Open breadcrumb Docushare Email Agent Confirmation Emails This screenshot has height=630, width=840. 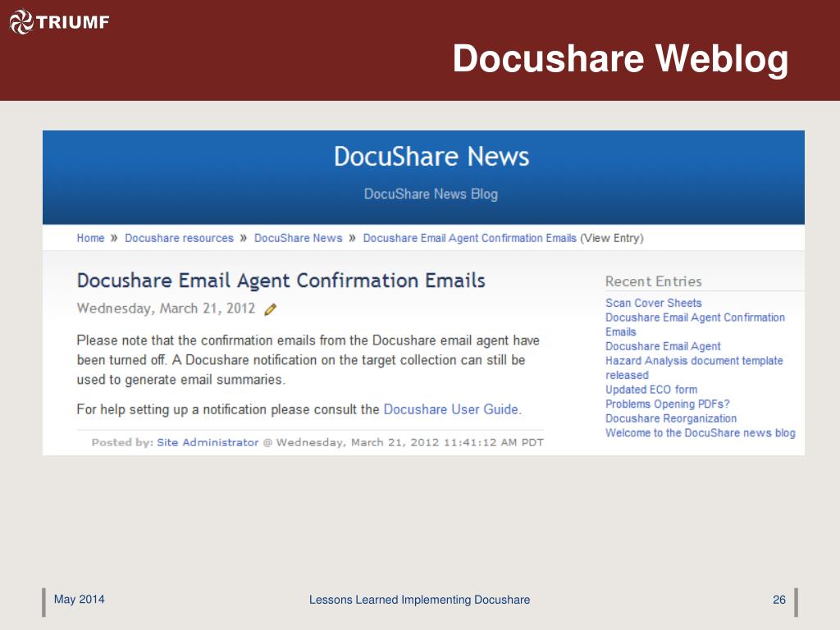tap(470, 238)
